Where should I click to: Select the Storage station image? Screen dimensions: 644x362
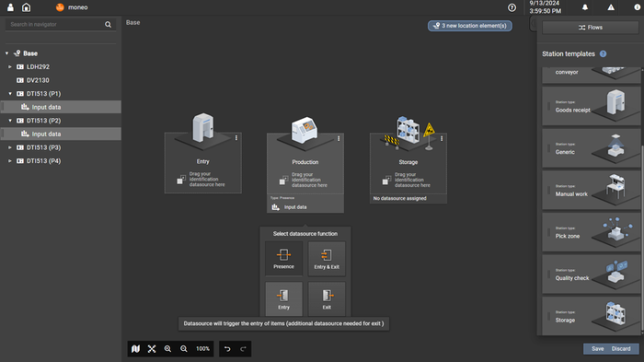[x=409, y=132]
